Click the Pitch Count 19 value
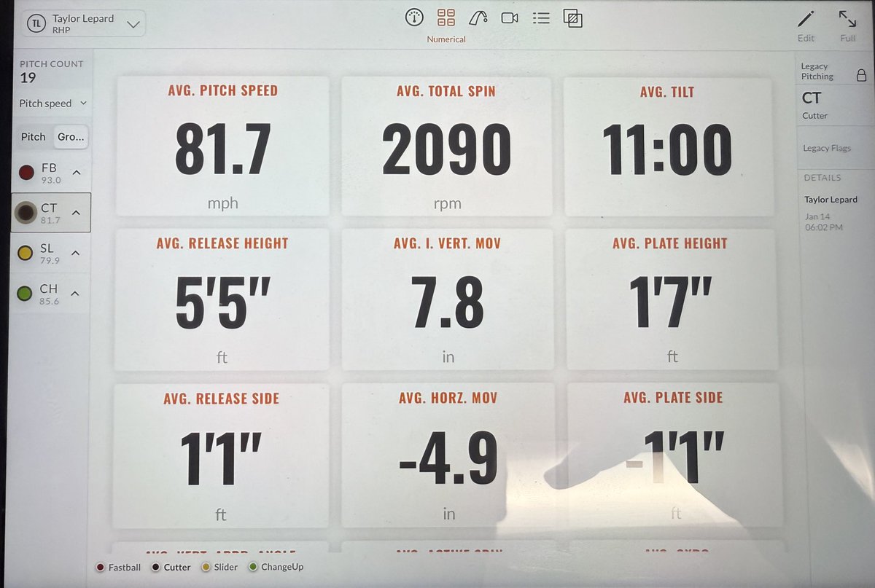The image size is (875, 588). (x=28, y=78)
